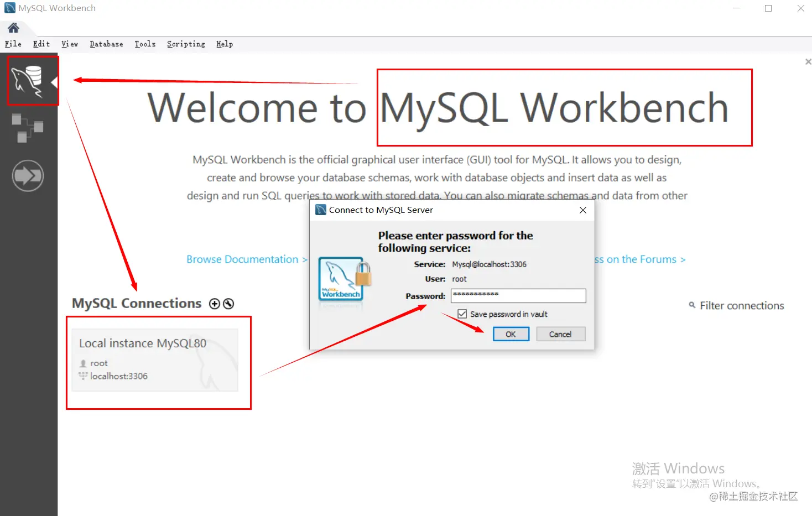Open the Tools menu

[x=145, y=44]
